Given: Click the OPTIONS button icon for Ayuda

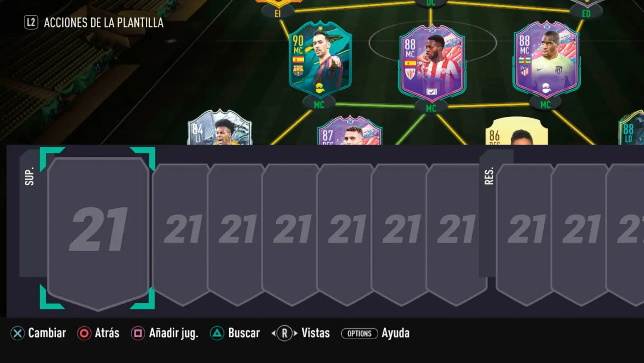Looking at the screenshot, I should pos(359,333).
